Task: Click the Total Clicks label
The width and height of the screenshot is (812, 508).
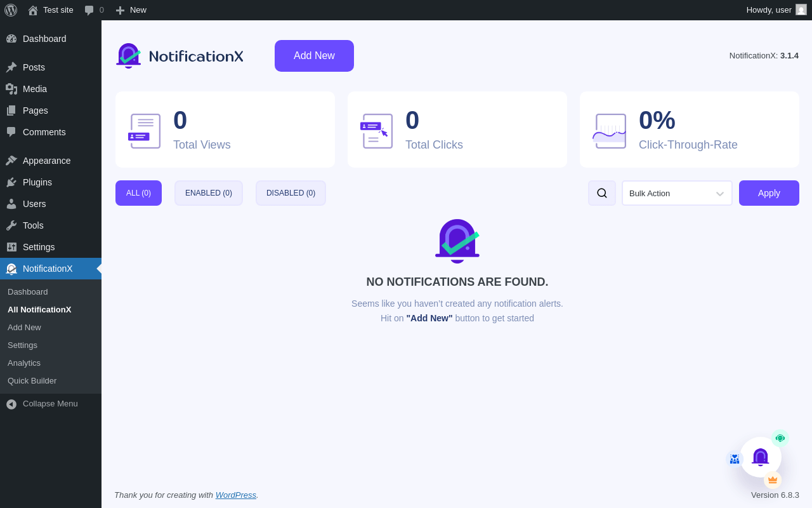Action: tap(434, 145)
